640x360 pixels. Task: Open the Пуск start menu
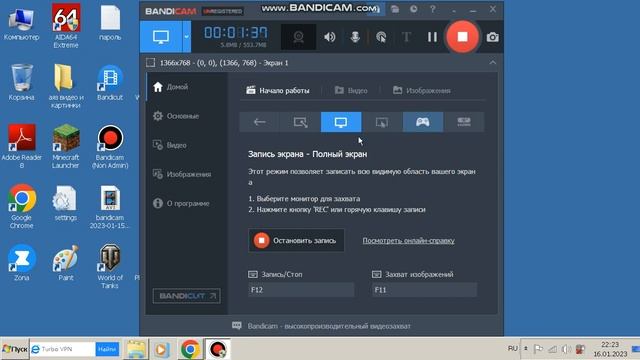click(x=15, y=349)
